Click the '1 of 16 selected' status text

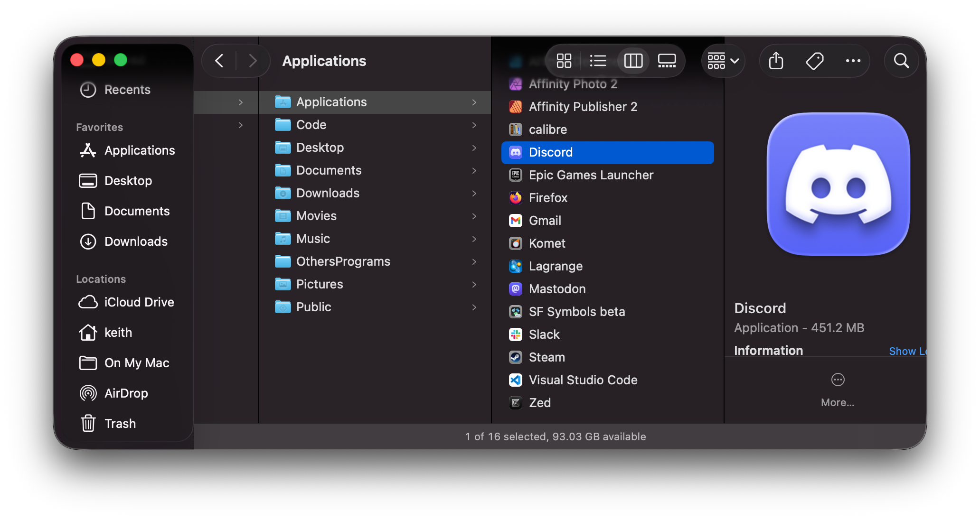click(506, 436)
